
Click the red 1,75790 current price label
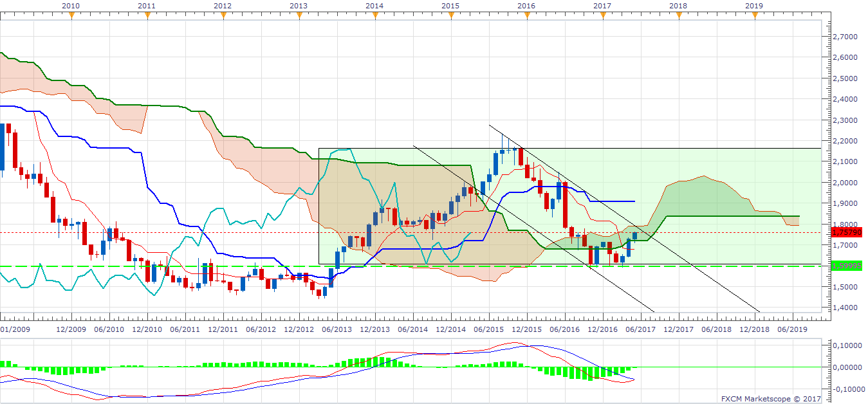tap(845, 232)
